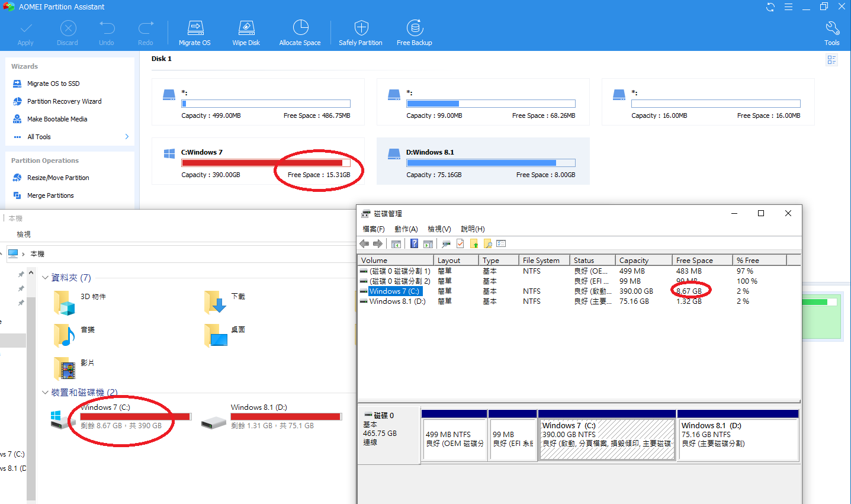
Task: Click blue Help question mark icon
Action: click(x=414, y=244)
